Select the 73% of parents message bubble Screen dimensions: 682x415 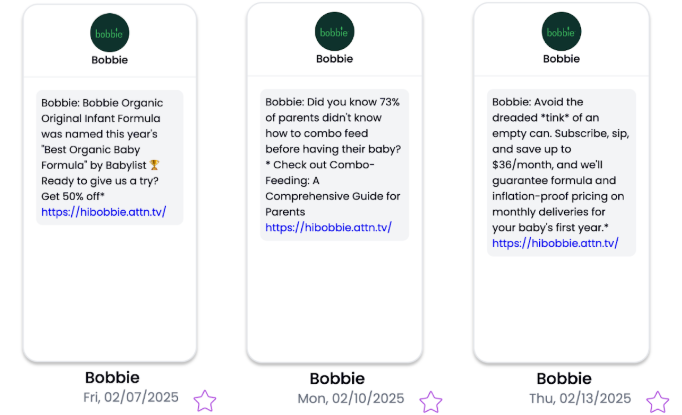coord(334,165)
